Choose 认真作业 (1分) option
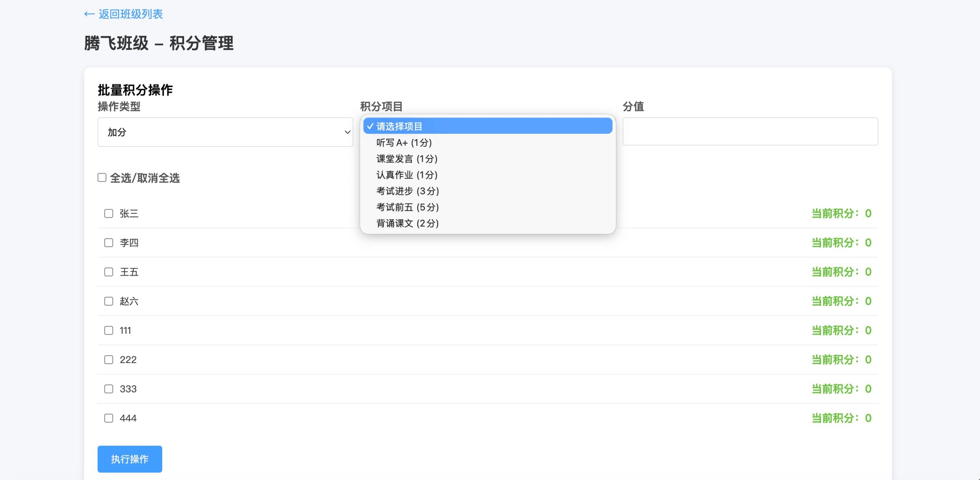Image resolution: width=980 pixels, height=480 pixels. 488,175
